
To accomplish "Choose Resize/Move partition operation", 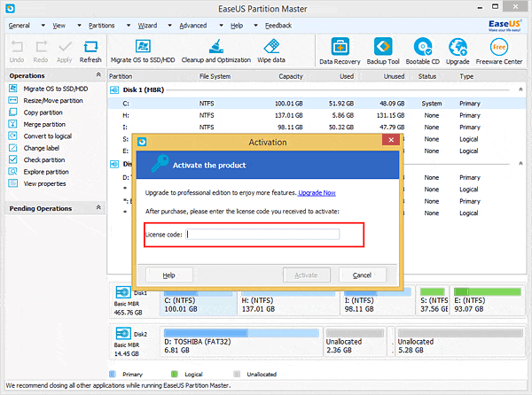I will tap(53, 101).
